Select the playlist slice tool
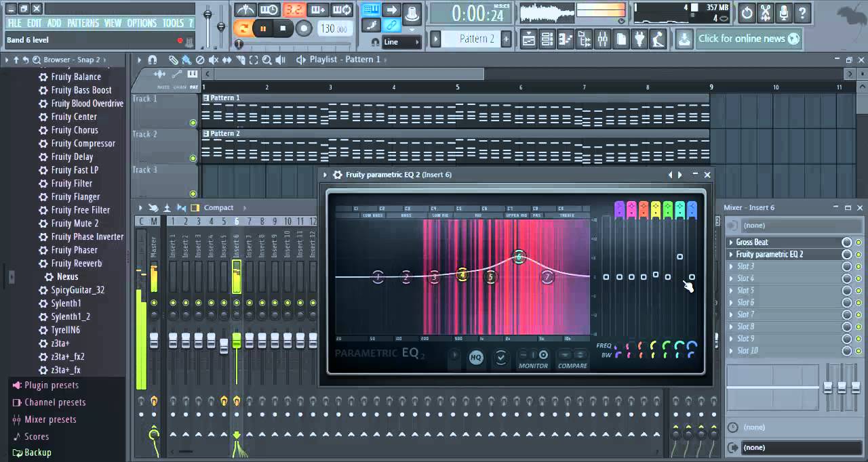Image resolution: width=868 pixels, height=462 pixels. click(x=240, y=60)
